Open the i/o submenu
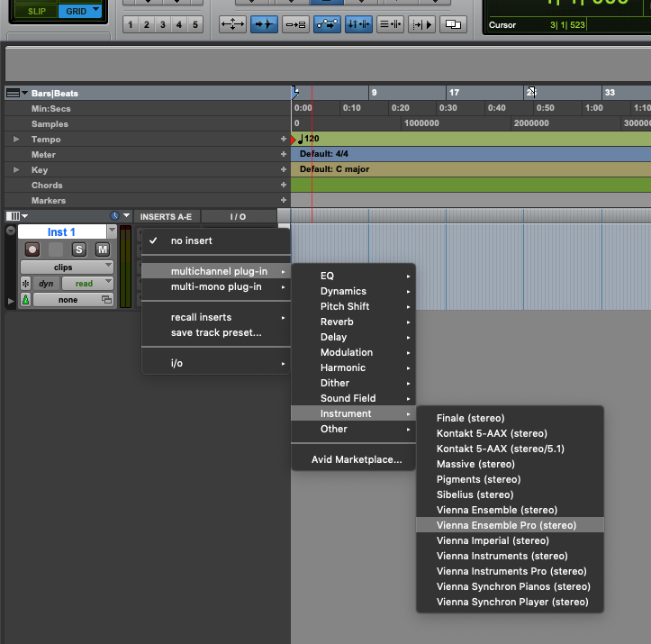Image resolution: width=651 pixels, height=644 pixels. [216, 363]
